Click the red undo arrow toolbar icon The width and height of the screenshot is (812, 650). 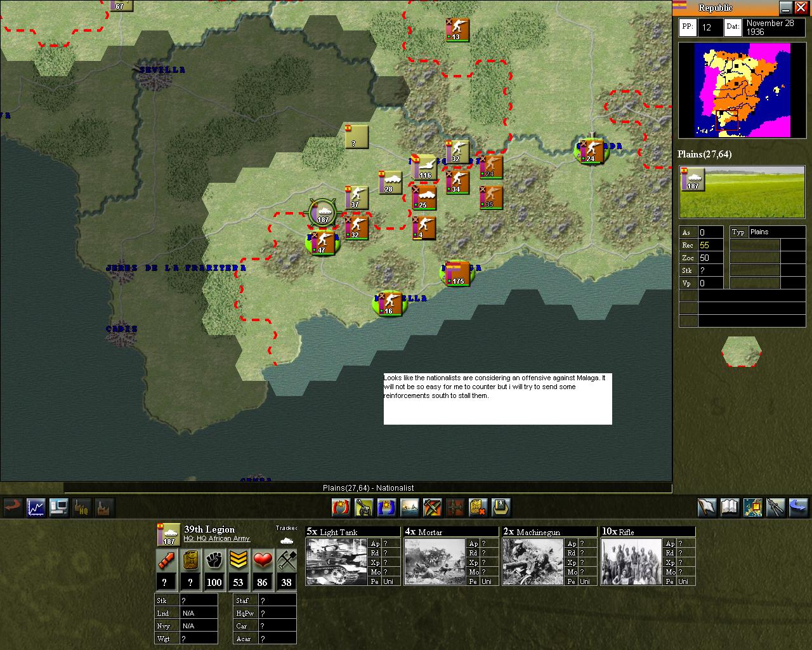pos(13,507)
